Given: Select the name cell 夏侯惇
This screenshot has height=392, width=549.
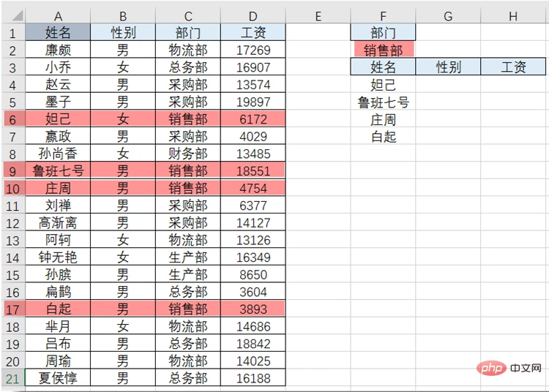Looking at the screenshot, I should (x=58, y=378).
